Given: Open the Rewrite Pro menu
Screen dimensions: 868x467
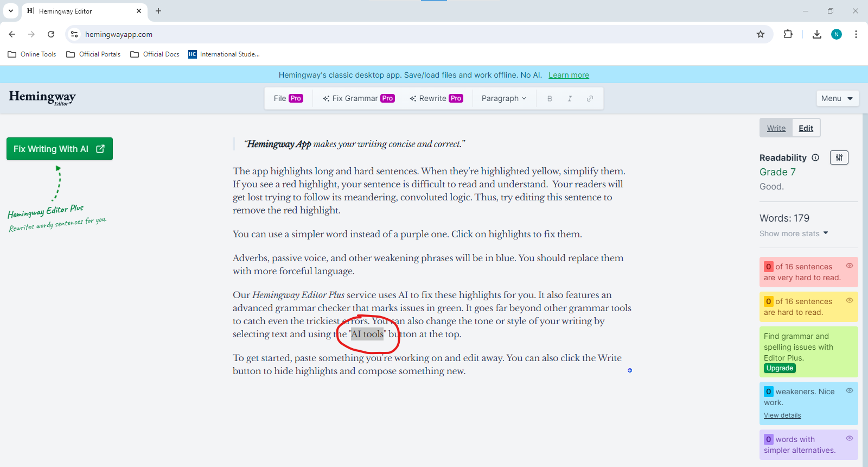Looking at the screenshot, I should pyautogui.click(x=436, y=98).
